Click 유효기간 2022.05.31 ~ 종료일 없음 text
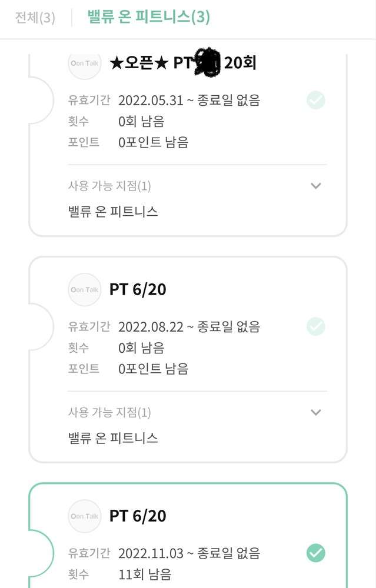This screenshot has height=588, width=376. pos(188,100)
